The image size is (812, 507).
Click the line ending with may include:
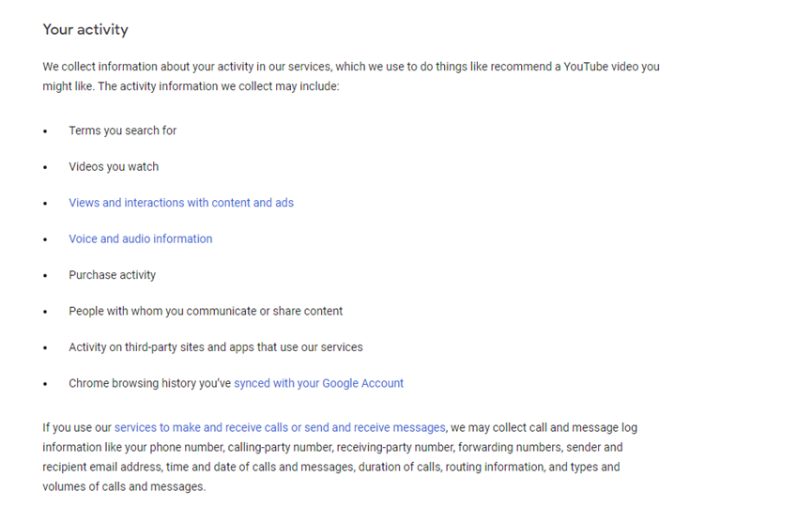192,86
